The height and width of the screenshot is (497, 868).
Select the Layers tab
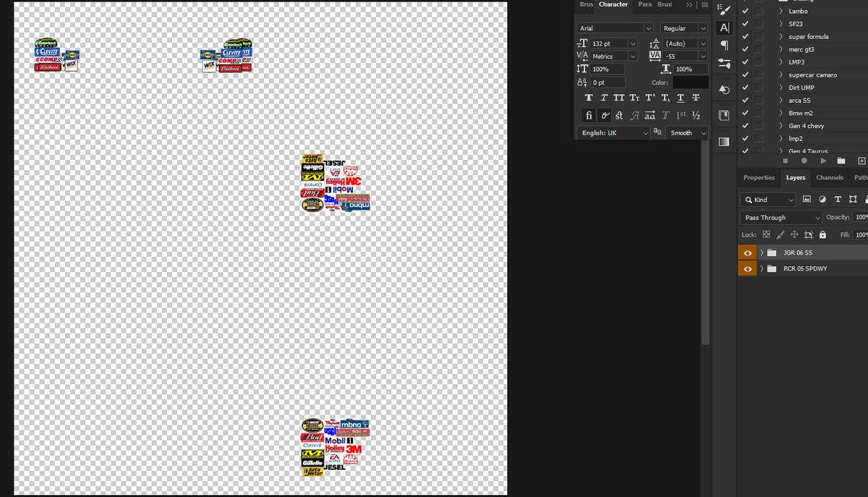pos(796,177)
